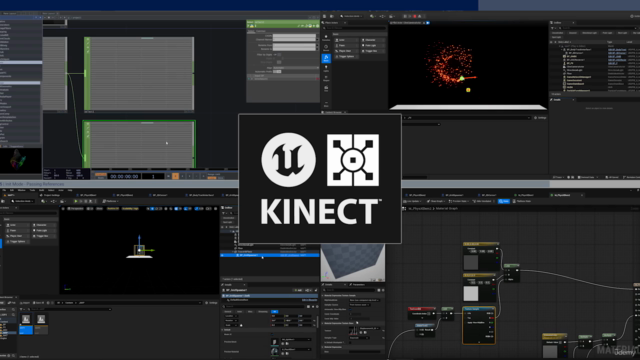This screenshot has height=360, width=640.
Task: Select the lower green node in TouchDesigner
Action: pyautogui.click(x=139, y=144)
